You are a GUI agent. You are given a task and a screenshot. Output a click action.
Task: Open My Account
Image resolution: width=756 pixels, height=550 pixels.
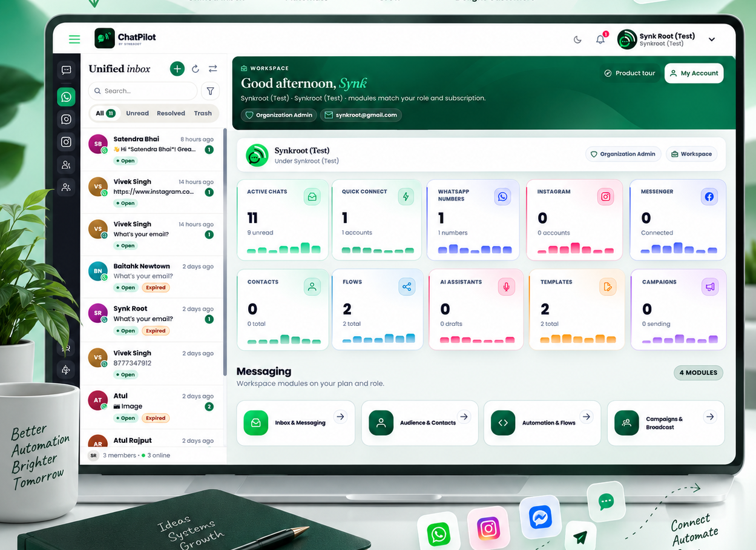point(694,73)
